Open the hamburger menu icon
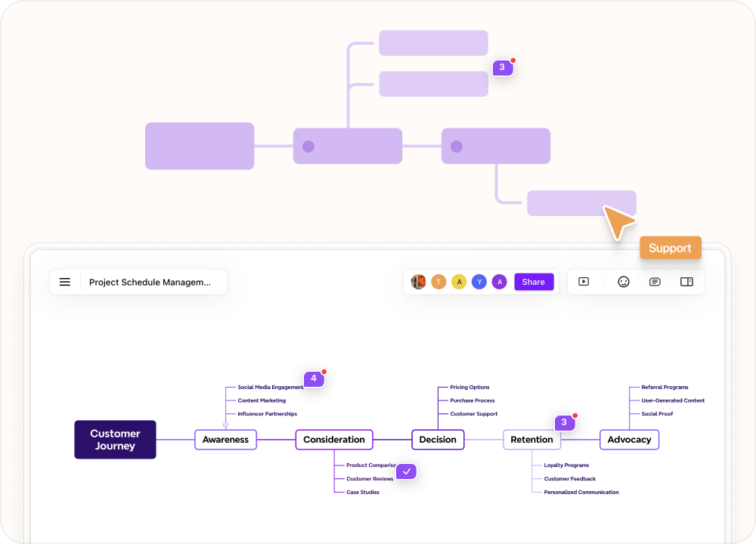Screen dimensions: 756x544 65,282
